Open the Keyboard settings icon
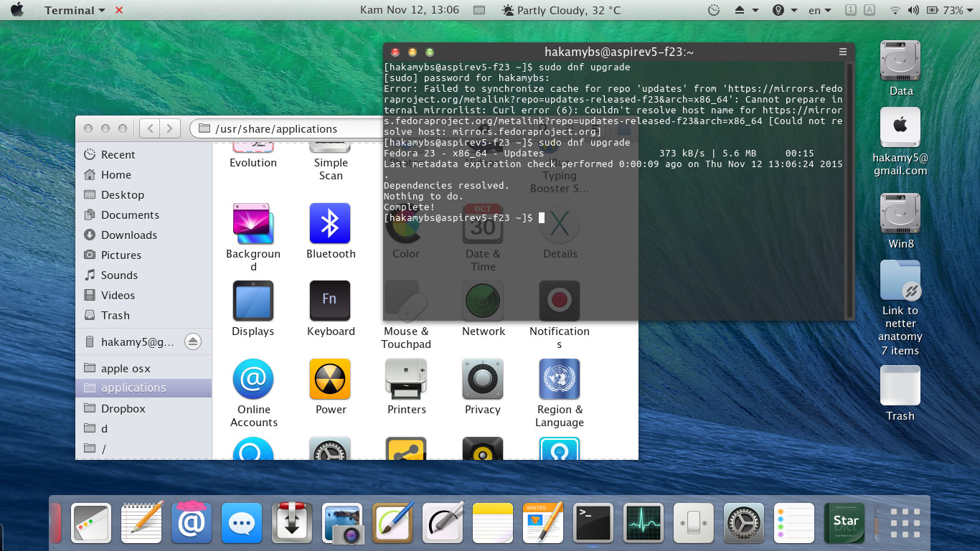This screenshot has height=551, width=980. click(329, 301)
